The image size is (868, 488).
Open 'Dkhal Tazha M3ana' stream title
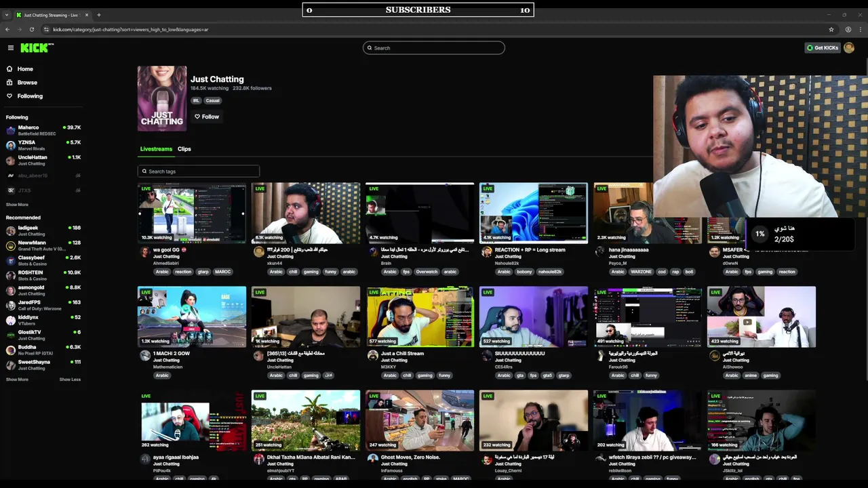coord(311,457)
